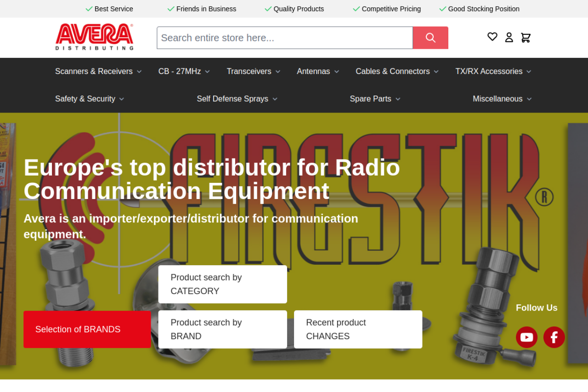The width and height of the screenshot is (588, 392).
Task: Expand TX/RX Accessories menu
Action: [x=493, y=71]
